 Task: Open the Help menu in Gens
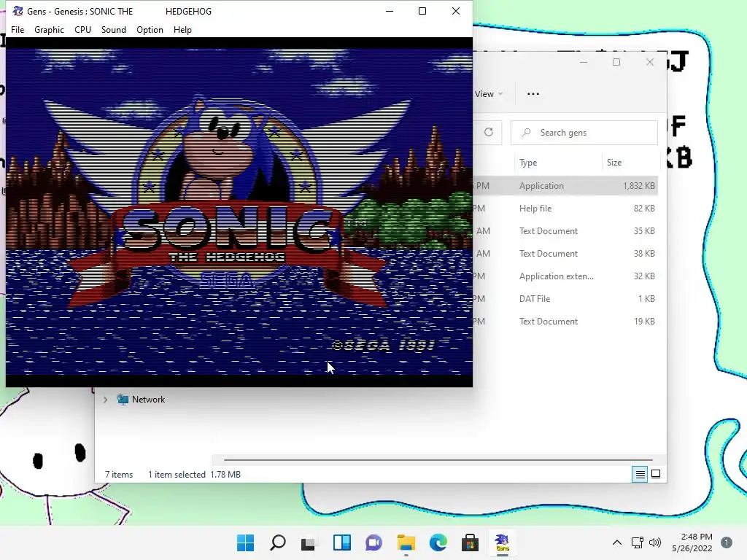(x=182, y=29)
